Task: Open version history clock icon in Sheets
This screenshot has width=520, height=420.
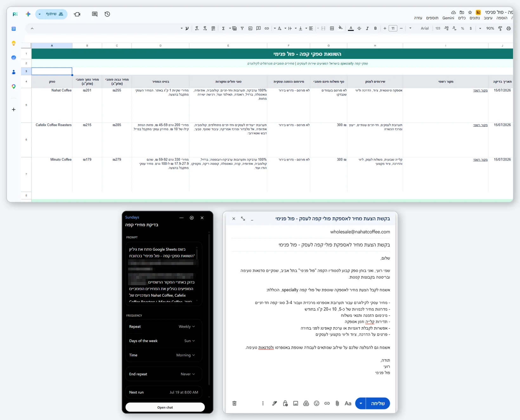Action: [x=107, y=14]
